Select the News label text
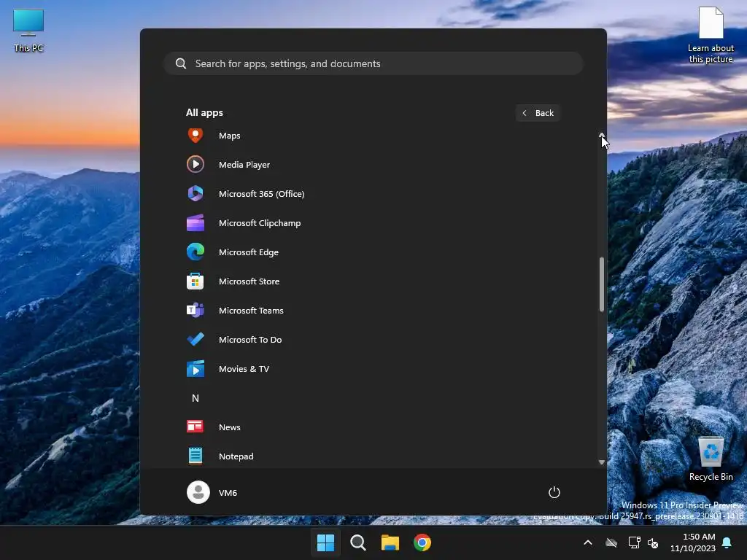This screenshot has height=560, width=747. (230, 427)
